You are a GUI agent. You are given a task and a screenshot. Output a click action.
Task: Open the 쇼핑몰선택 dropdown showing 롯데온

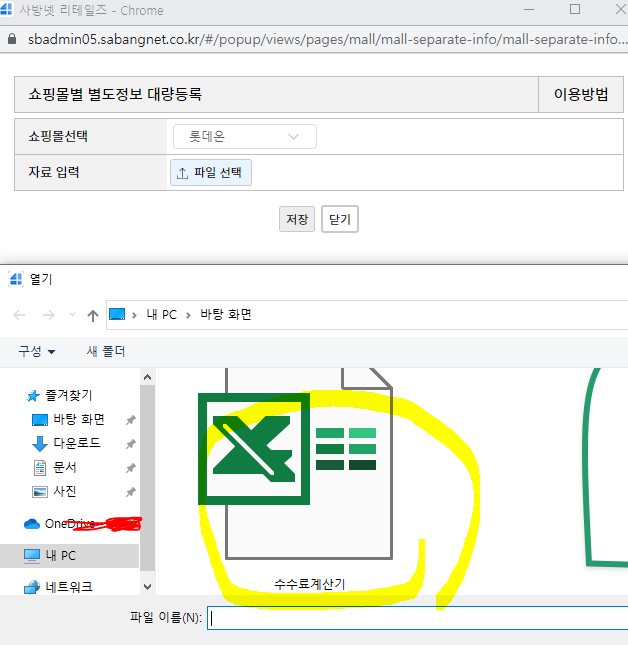(x=245, y=137)
